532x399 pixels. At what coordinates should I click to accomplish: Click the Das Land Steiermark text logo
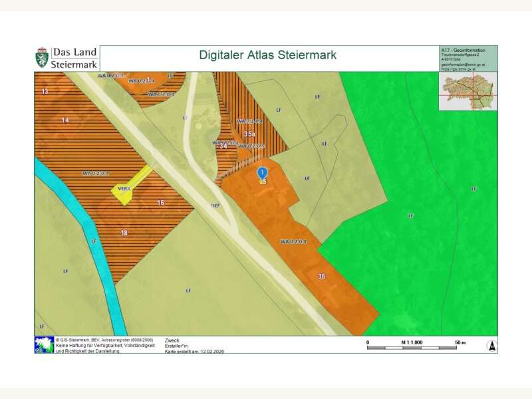point(75,58)
